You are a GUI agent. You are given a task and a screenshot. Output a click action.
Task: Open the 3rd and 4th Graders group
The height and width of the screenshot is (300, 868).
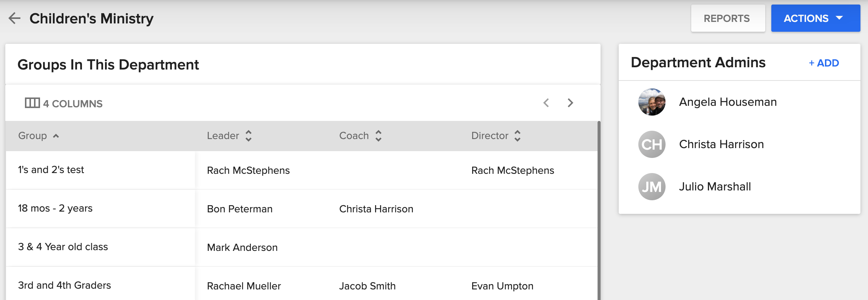pyautogui.click(x=65, y=286)
